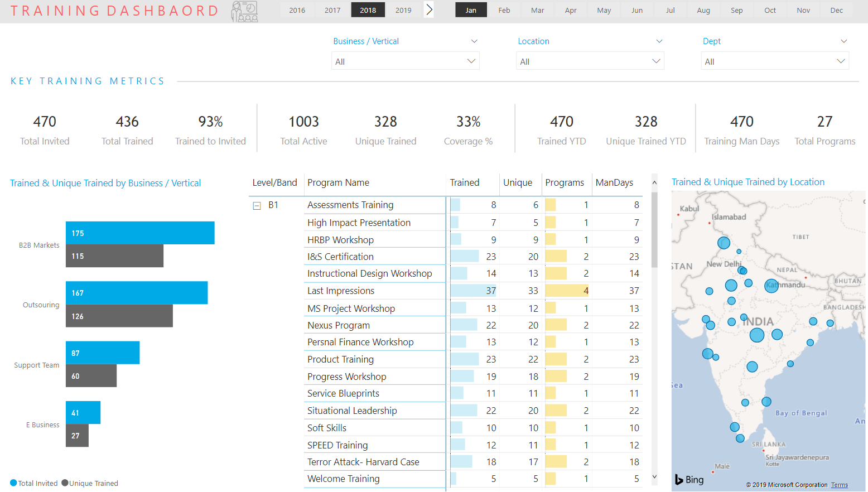Open the Location All dropdown

590,61
